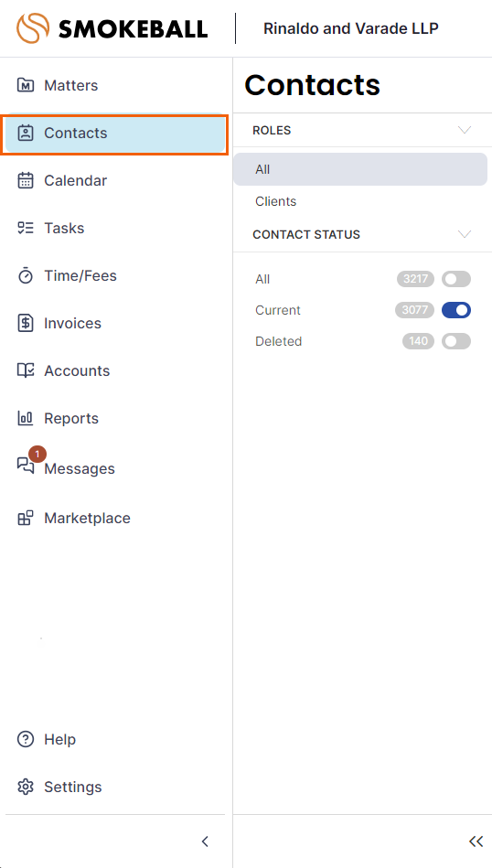
Task: Click the Calendar icon in navigation
Action: click(x=26, y=180)
